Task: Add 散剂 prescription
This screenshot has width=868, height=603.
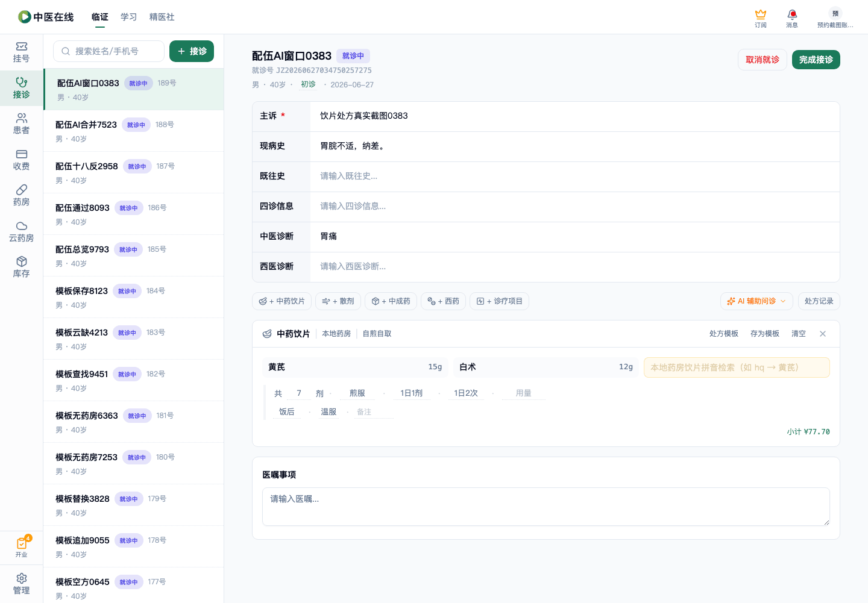Action: [x=338, y=301]
